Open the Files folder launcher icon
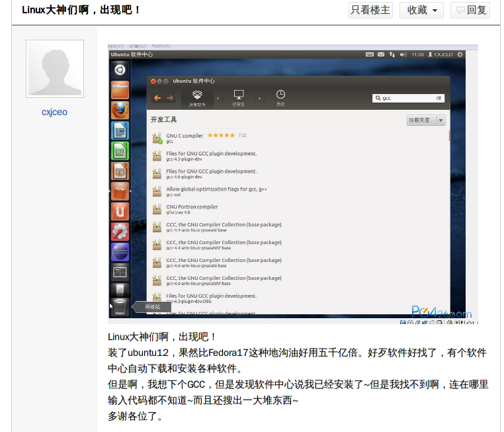Viewport: 504px width, 432px height. [120, 90]
